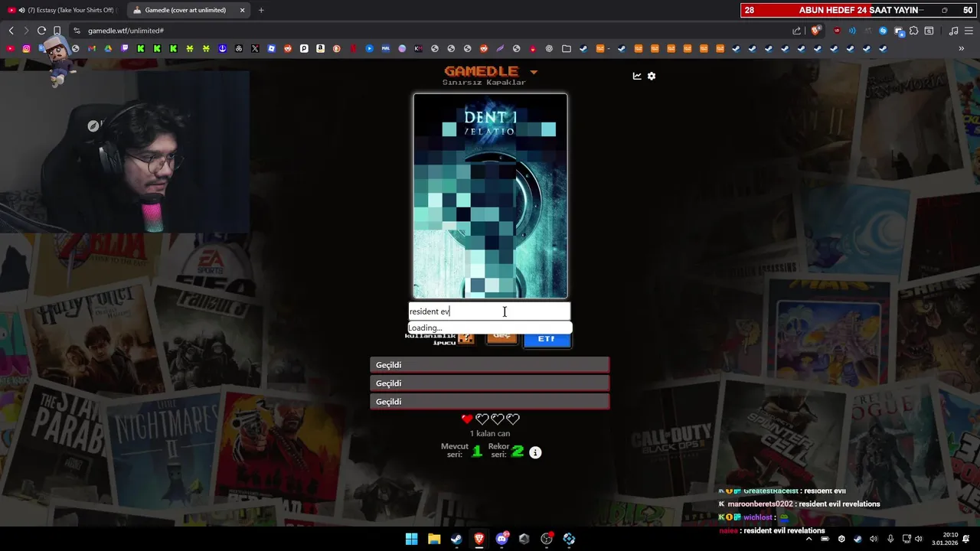Open the Instagram bookmark

click(x=26, y=48)
